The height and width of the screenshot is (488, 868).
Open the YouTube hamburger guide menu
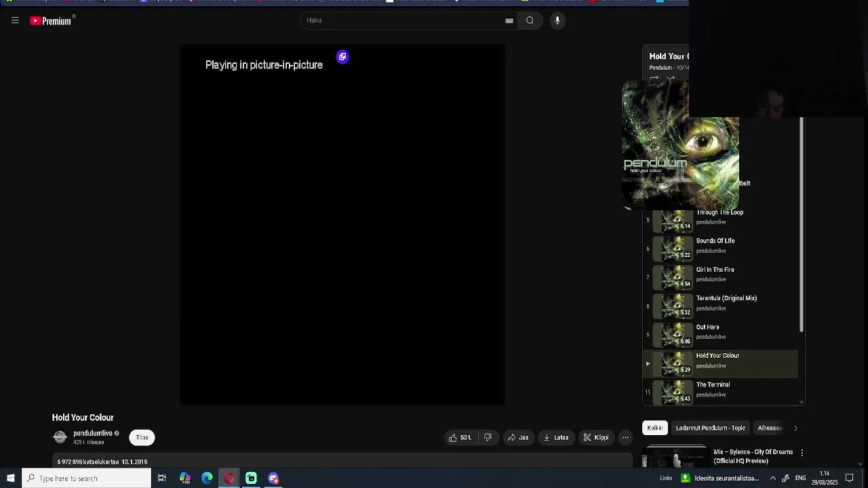[x=15, y=20]
